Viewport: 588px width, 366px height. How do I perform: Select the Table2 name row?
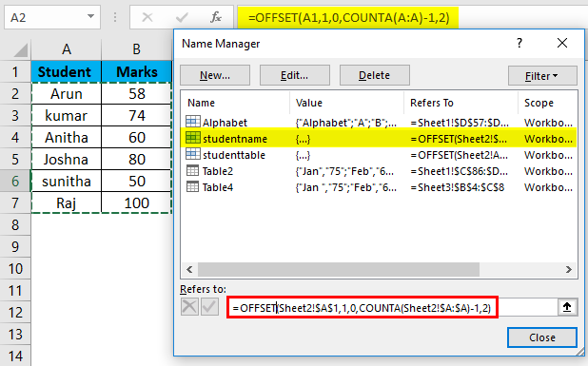(x=379, y=171)
